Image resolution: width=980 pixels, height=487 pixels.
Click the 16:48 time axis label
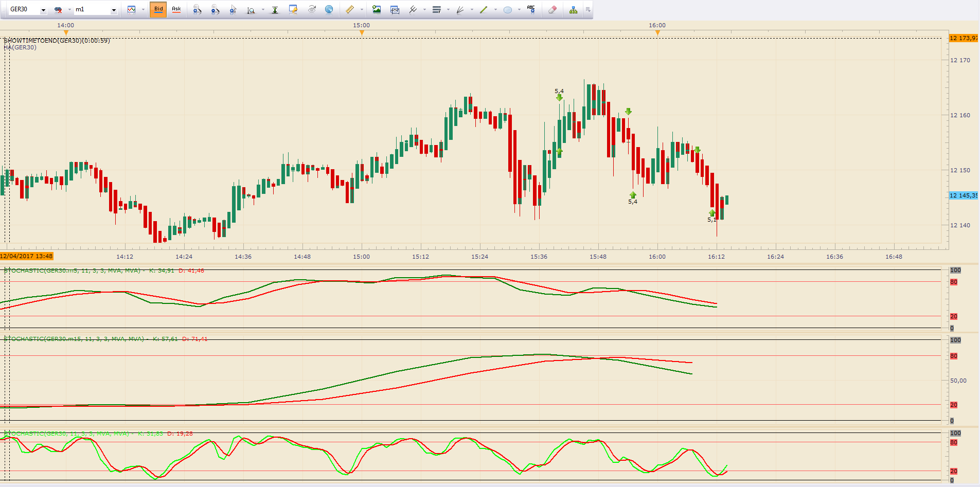point(894,257)
